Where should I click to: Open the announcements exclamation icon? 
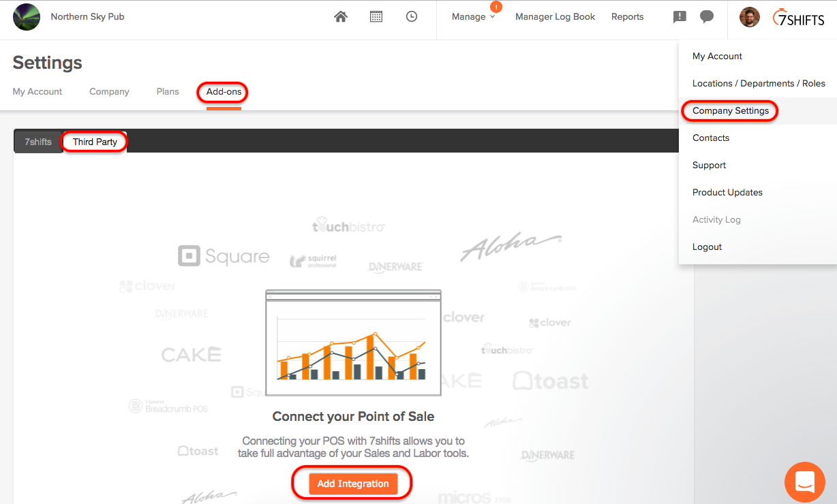click(x=679, y=16)
